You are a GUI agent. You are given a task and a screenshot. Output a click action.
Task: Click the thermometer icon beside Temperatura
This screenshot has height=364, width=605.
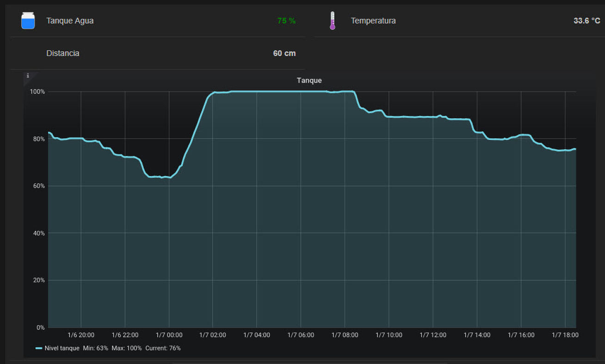(332, 21)
